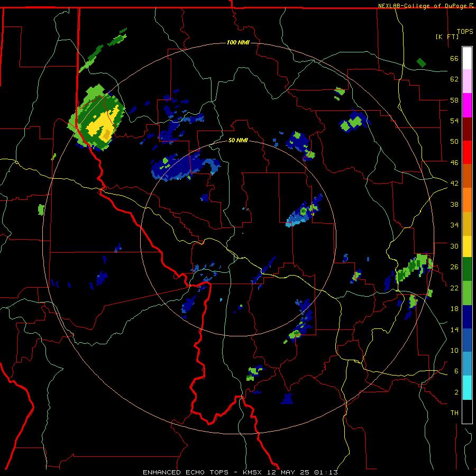This screenshot has height=476, width=476.
Task: Click the legend value 18
Action: point(454,309)
